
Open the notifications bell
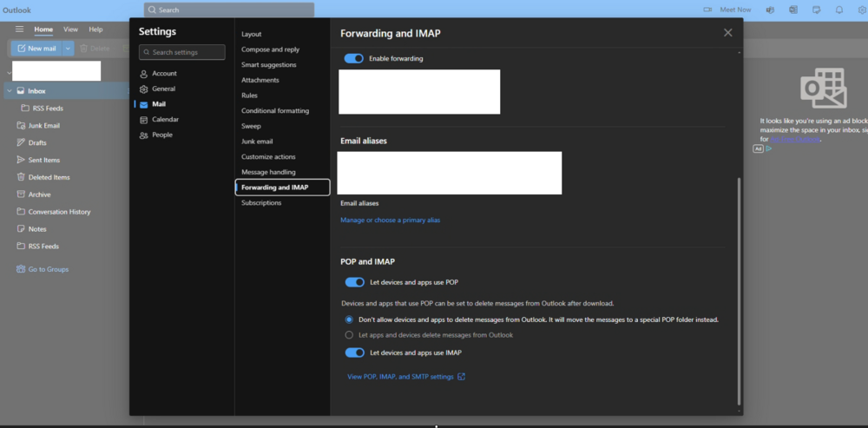point(839,10)
